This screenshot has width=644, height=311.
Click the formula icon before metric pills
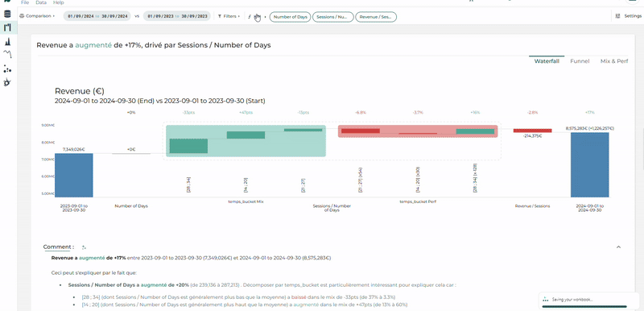click(x=250, y=16)
